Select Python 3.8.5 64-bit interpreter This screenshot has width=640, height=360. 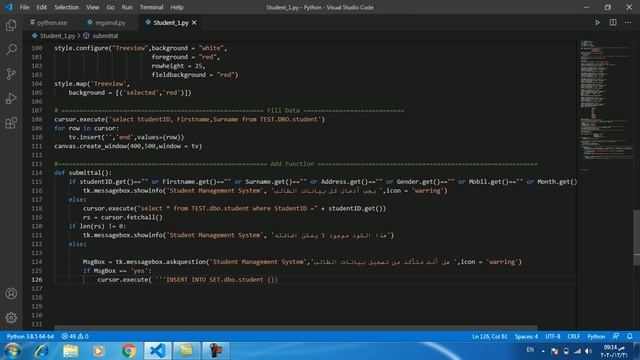tap(30, 336)
